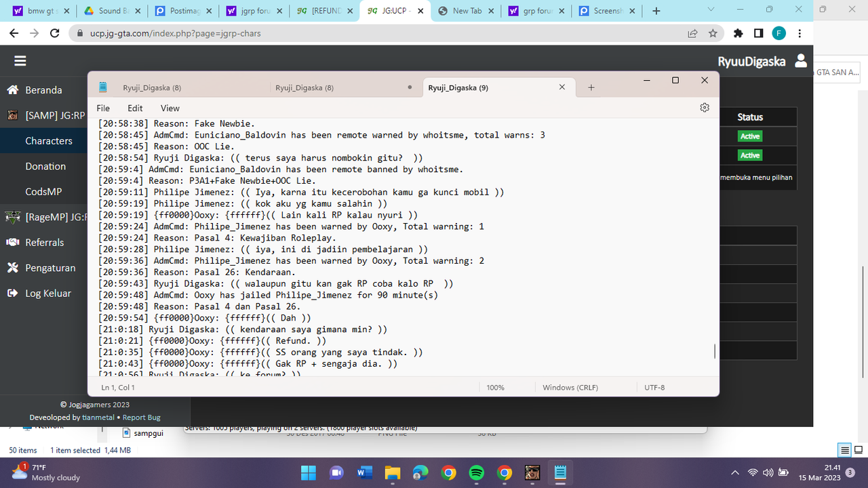
Task: Open the Donation sidebar page
Action: pyautogui.click(x=45, y=166)
